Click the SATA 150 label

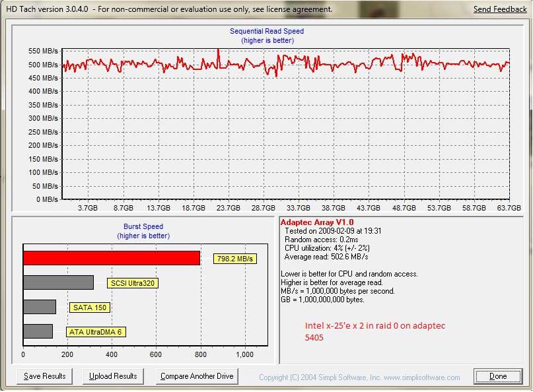pyautogui.click(x=90, y=308)
